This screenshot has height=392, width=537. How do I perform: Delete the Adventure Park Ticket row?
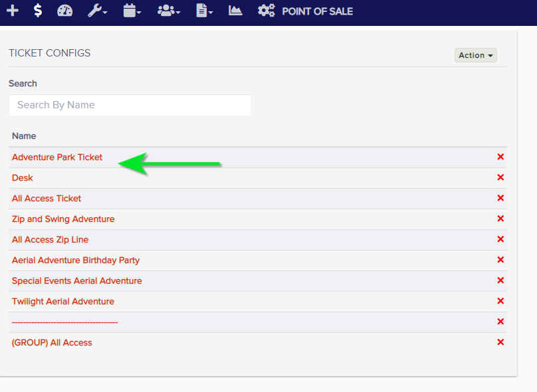(x=500, y=157)
